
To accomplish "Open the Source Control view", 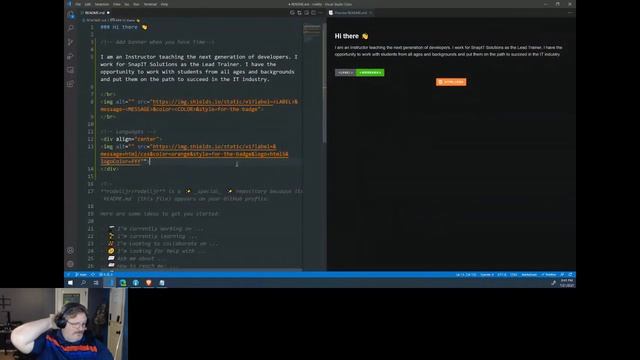I will (x=71, y=42).
